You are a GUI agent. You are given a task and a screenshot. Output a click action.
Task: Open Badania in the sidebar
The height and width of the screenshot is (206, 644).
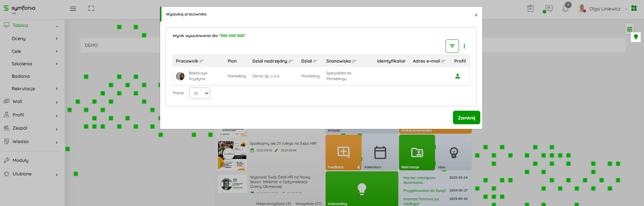coord(21,76)
